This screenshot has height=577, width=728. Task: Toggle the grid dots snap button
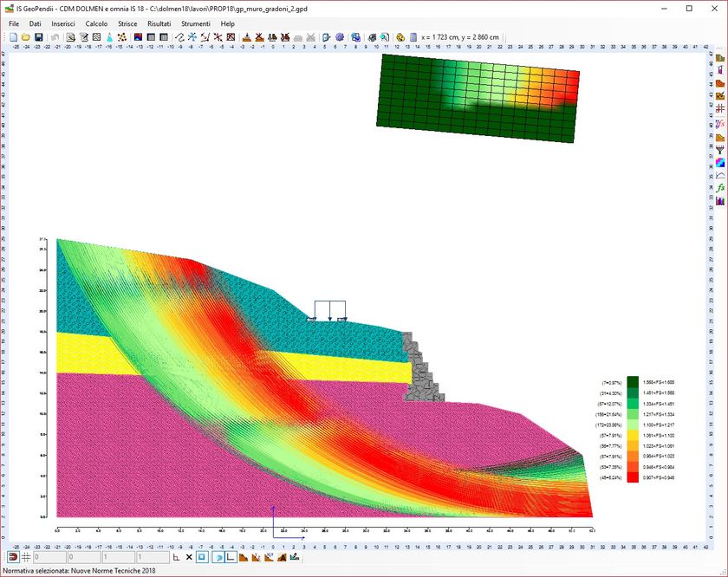[26, 557]
